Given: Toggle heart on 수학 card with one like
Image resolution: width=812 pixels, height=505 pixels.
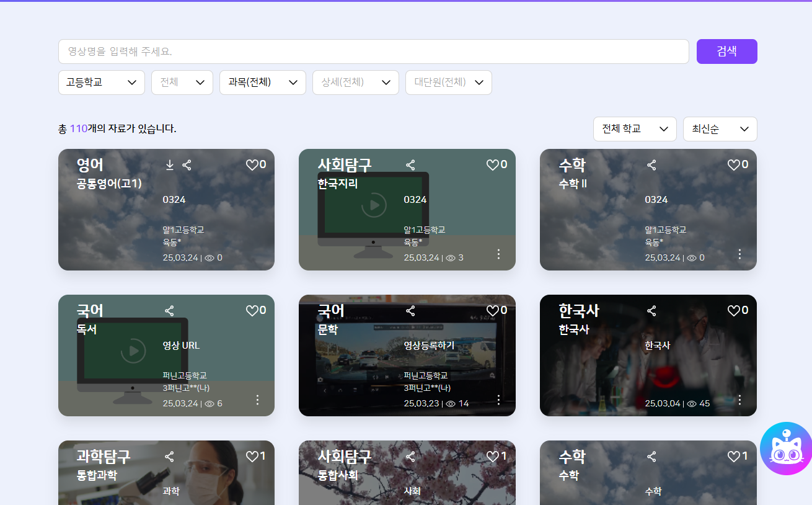Looking at the screenshot, I should tap(733, 457).
